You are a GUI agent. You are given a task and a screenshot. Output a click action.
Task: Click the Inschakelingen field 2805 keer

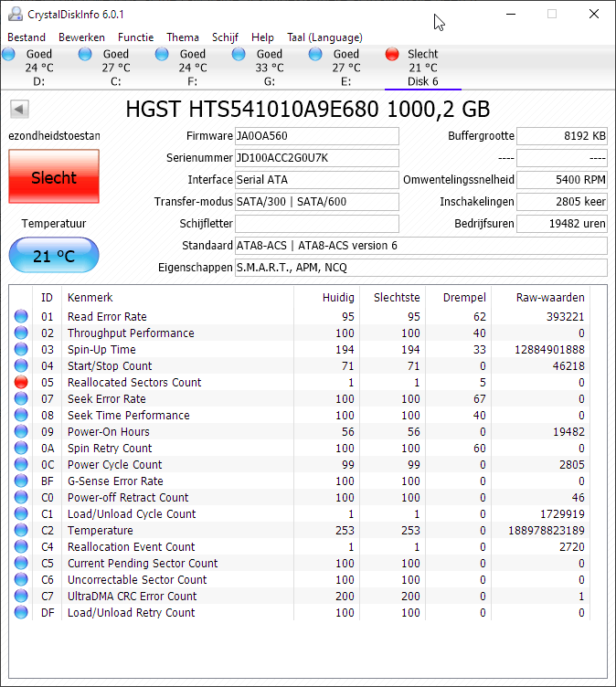[562, 202]
